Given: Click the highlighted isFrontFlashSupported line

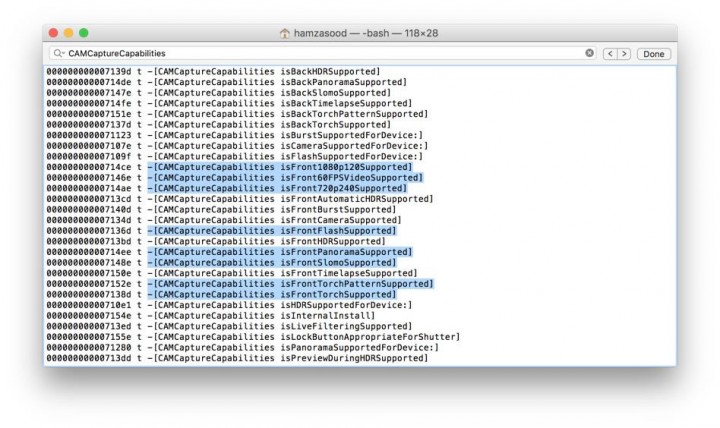Looking at the screenshot, I should pyautogui.click(x=272, y=231).
